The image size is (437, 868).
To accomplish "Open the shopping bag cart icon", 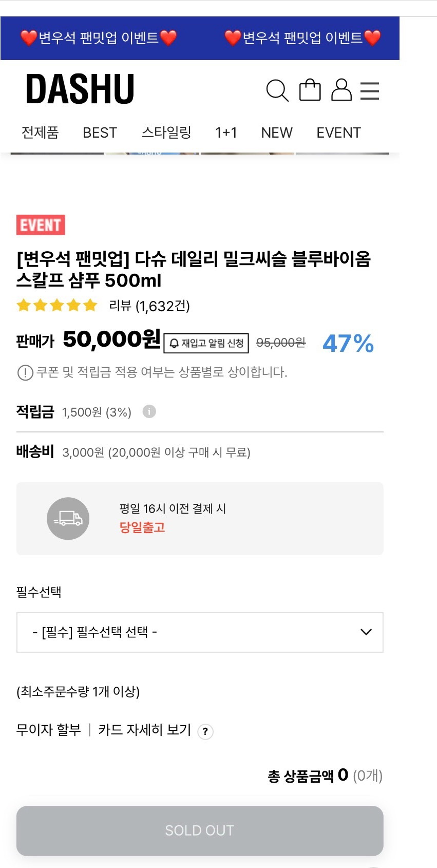I will [310, 89].
